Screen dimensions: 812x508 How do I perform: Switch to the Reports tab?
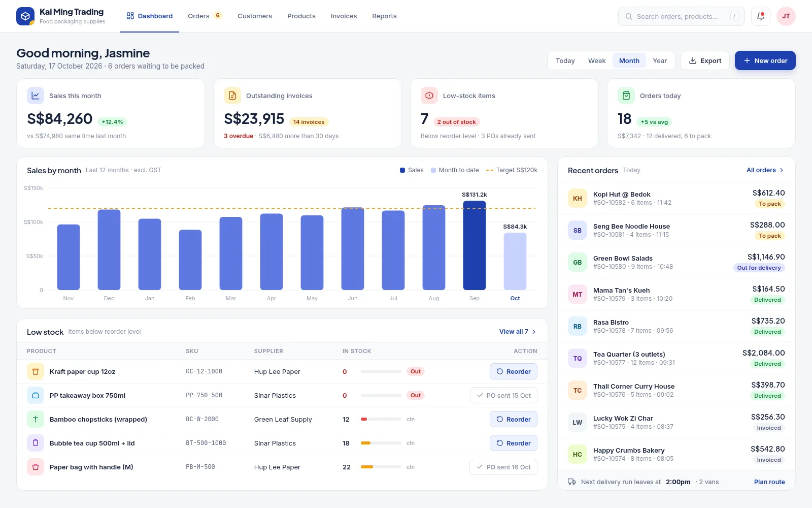pos(384,16)
